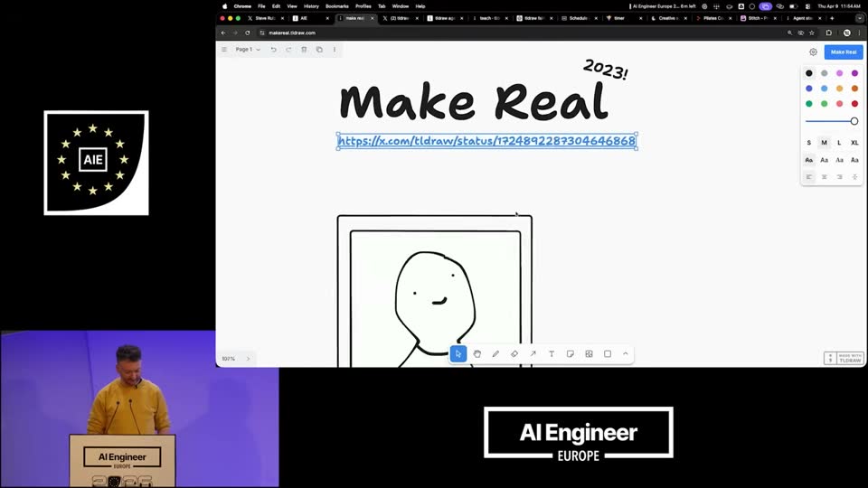Image resolution: width=868 pixels, height=488 pixels.
Task: Click the blue Make Real button
Action: [844, 52]
